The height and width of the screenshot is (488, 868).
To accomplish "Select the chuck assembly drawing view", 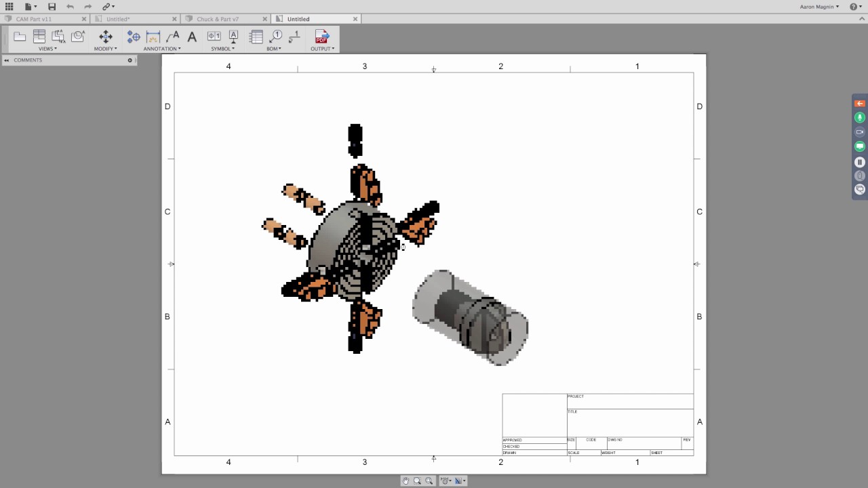I will [x=351, y=239].
